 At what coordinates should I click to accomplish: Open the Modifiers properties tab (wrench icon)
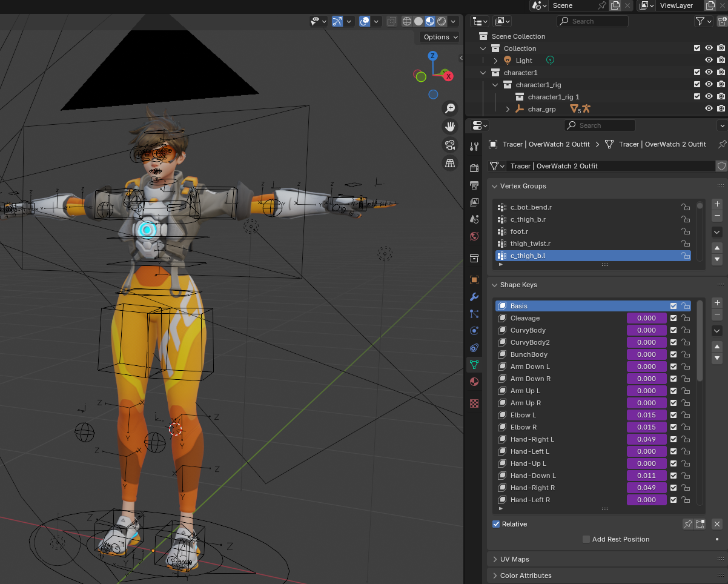474,297
